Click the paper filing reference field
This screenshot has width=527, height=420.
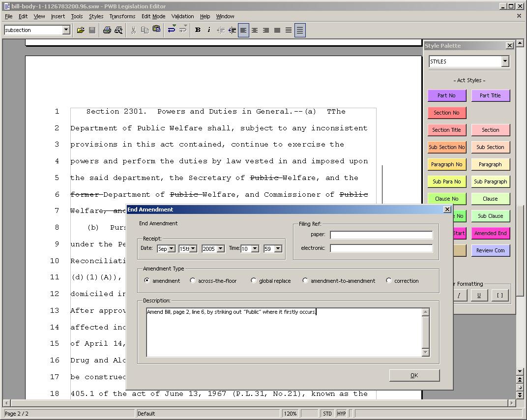(381, 235)
